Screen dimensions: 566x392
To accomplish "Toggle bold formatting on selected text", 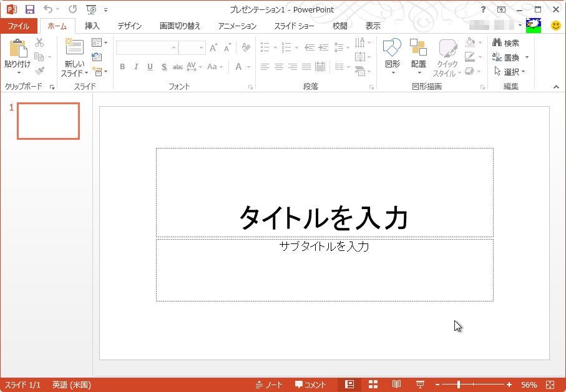I will (122, 67).
